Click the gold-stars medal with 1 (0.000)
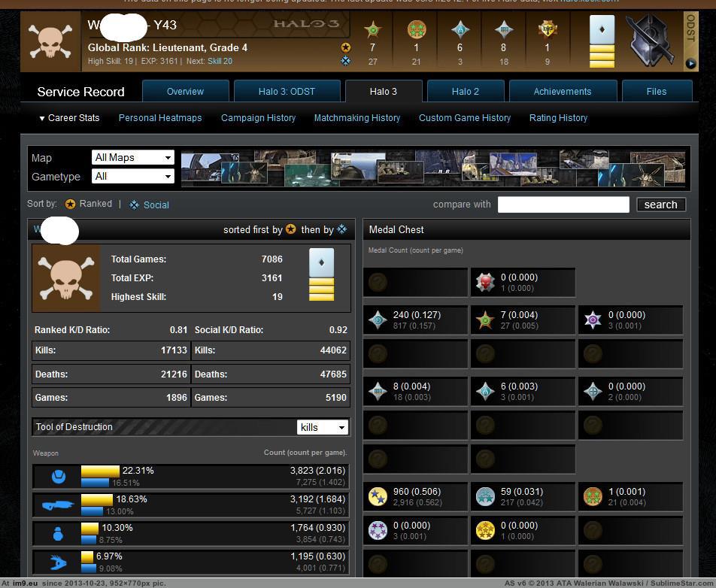716x588 pixels. click(485, 531)
